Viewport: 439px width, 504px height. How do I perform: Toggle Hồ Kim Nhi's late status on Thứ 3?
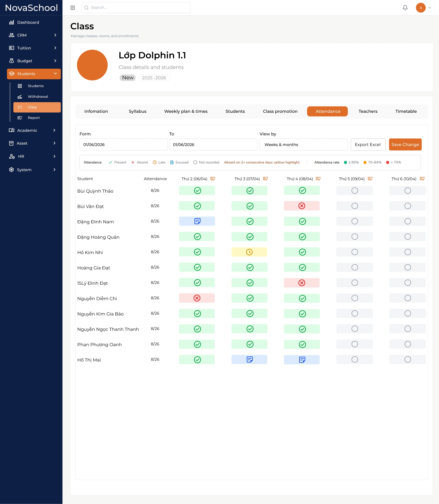click(x=249, y=252)
